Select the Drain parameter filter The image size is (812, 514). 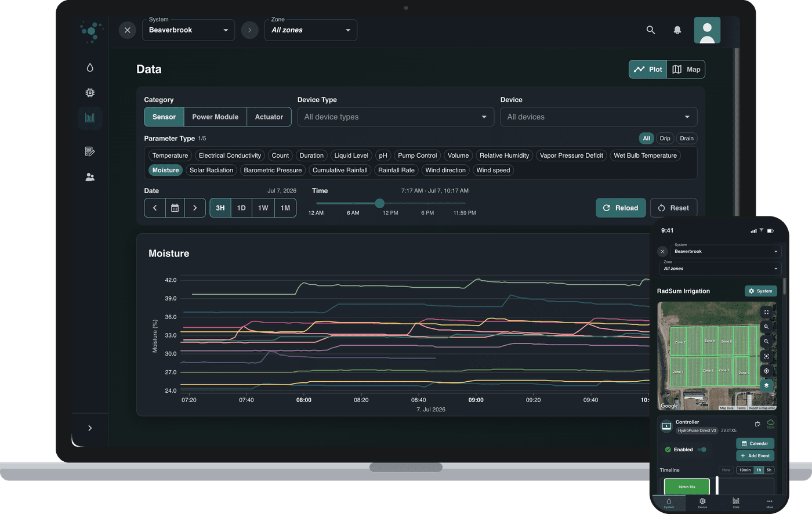pos(687,139)
